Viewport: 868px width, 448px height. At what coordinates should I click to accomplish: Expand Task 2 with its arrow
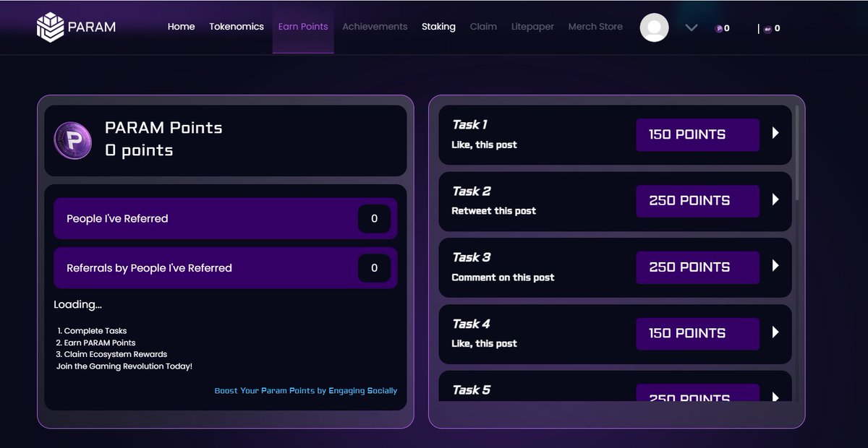coord(776,201)
